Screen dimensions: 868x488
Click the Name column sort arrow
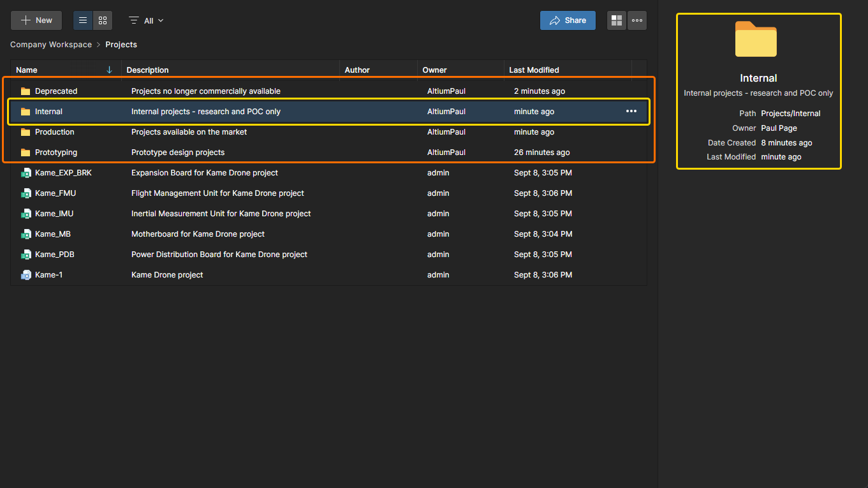pyautogui.click(x=109, y=70)
